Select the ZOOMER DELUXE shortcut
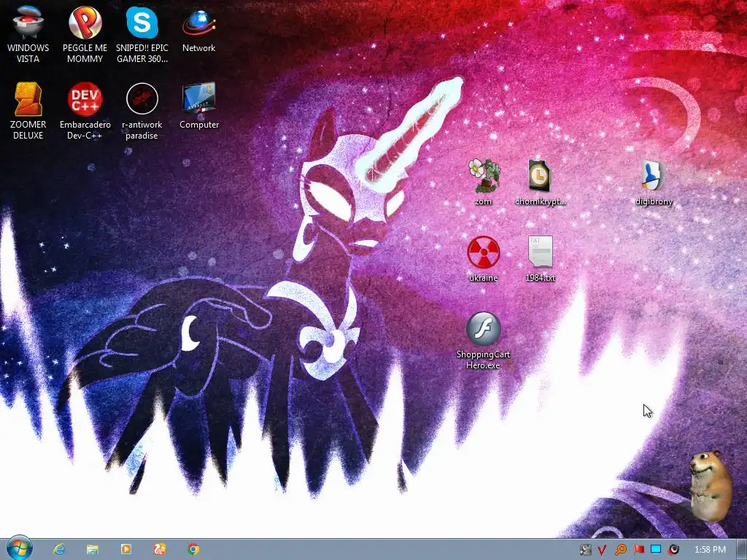The height and width of the screenshot is (560, 747). tap(28, 111)
